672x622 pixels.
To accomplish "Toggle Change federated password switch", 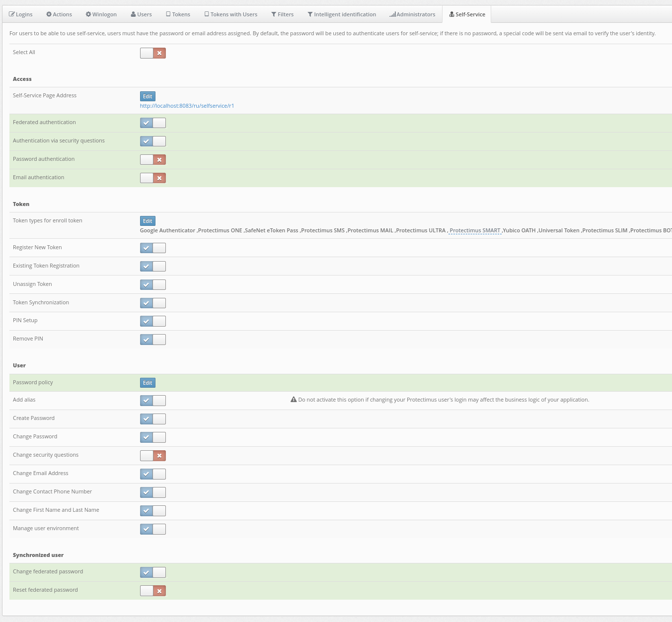I will point(153,572).
